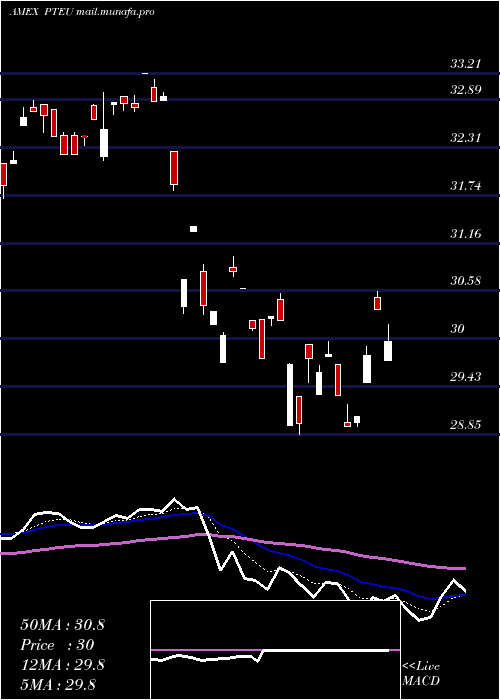
Task: Click inside the MACD inset panel
Action: (x=275, y=650)
